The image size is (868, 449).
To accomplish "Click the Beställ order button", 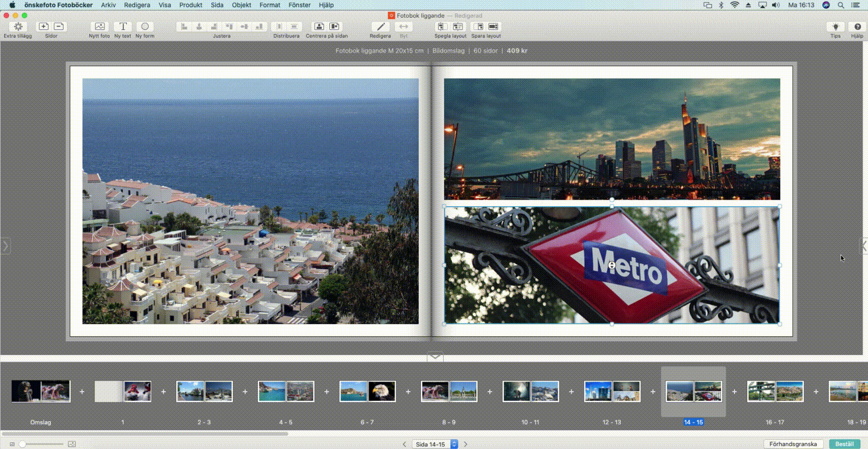I will click(845, 444).
